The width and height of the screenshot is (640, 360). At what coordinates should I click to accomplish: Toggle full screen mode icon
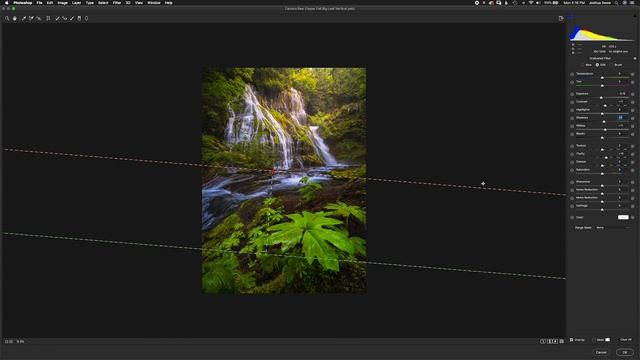pos(561,18)
